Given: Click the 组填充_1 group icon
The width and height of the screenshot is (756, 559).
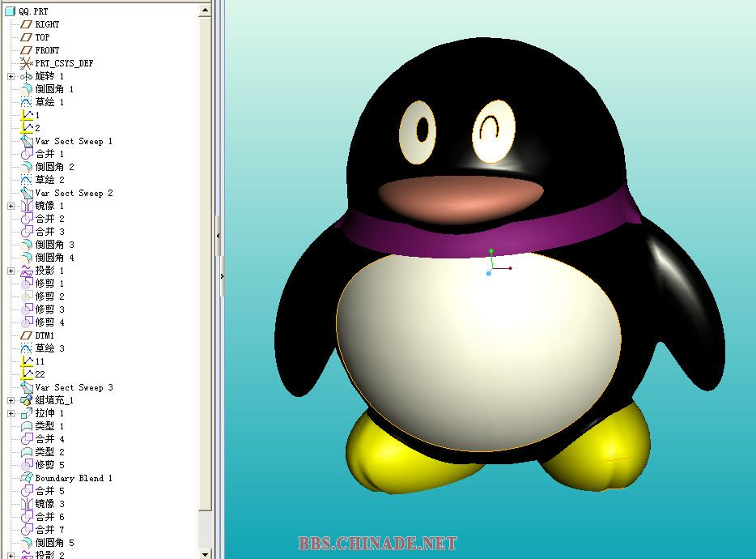Looking at the screenshot, I should (26, 400).
